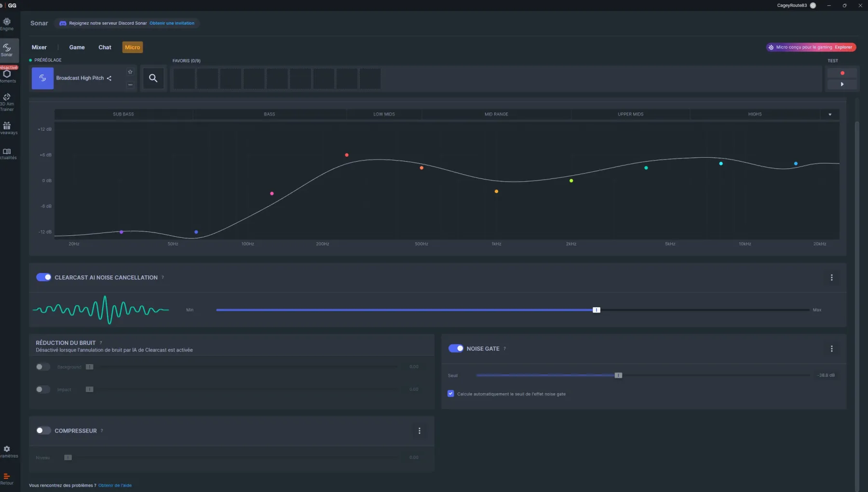Disable ClearCast AI Noise Cancellation toggle
Viewport: 868px width, 492px height.
point(44,277)
